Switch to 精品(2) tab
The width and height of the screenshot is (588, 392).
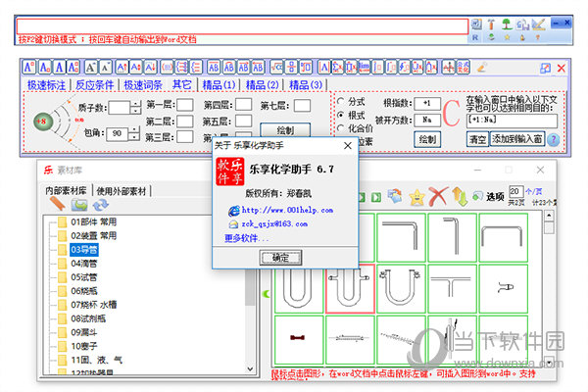click(x=262, y=85)
